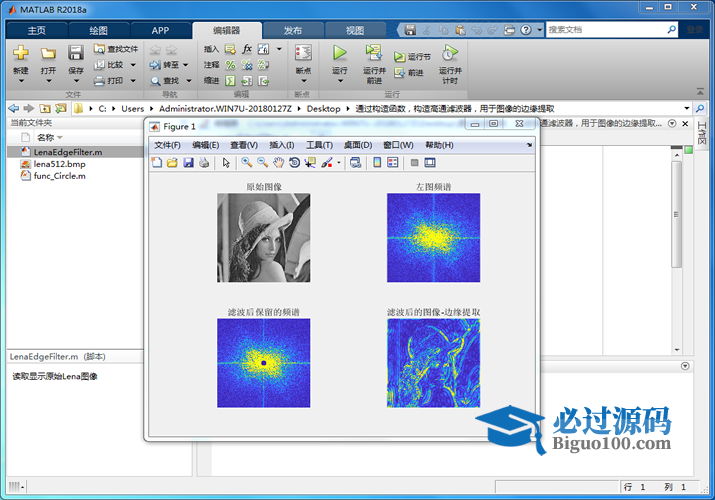
Task: Click Print Figure icon in Figure toolbar
Action: [x=204, y=162]
